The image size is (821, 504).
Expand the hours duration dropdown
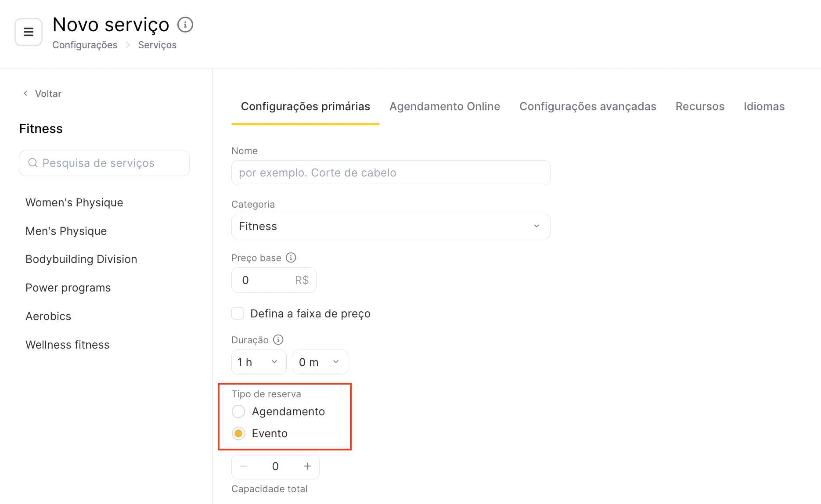pyautogui.click(x=259, y=362)
